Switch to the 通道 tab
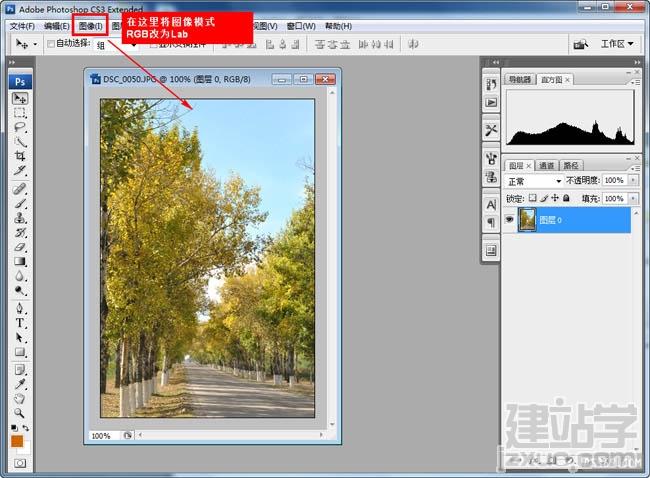This screenshot has width=650, height=478. click(546, 165)
